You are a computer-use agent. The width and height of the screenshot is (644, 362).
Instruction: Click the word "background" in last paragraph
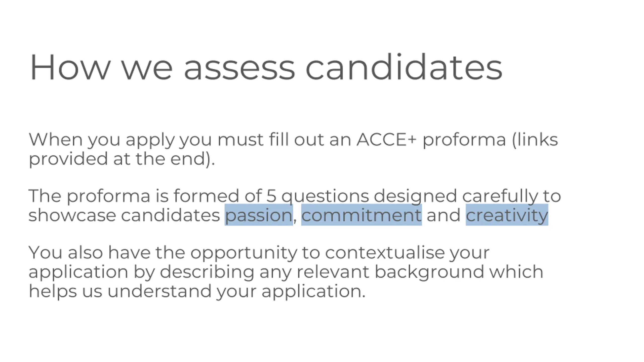(429, 273)
